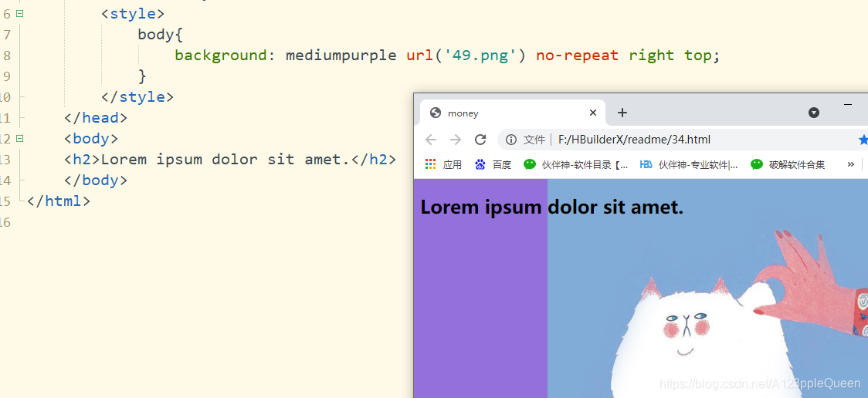
Task: Click the closing style tag on line 10
Action: click(x=137, y=96)
